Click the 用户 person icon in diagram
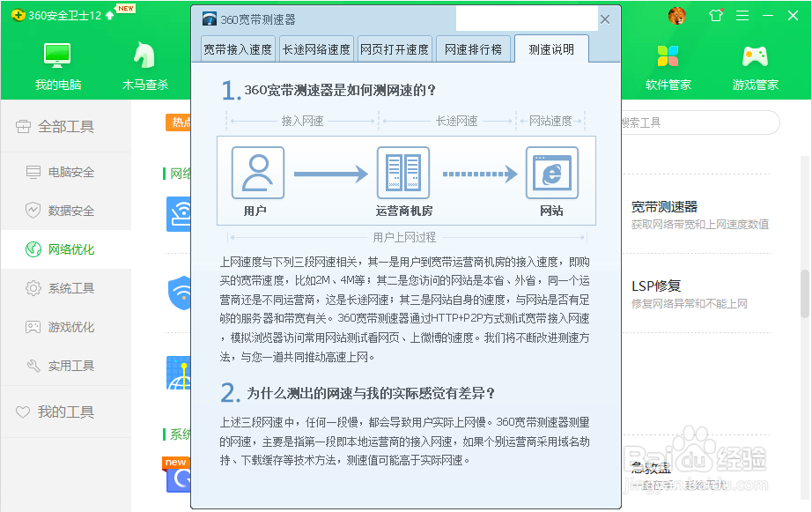Viewport: 812px width, 512px height. (x=258, y=173)
